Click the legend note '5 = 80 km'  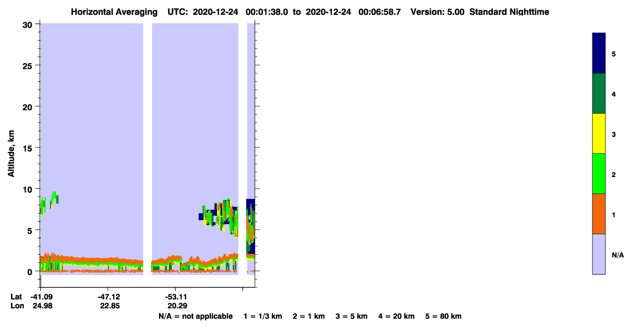point(443,317)
